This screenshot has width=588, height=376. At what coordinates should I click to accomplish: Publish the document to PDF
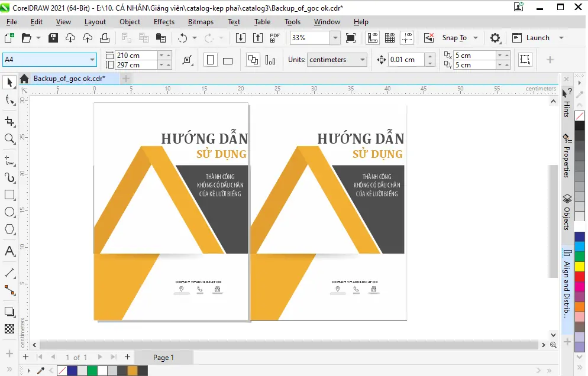tap(274, 37)
